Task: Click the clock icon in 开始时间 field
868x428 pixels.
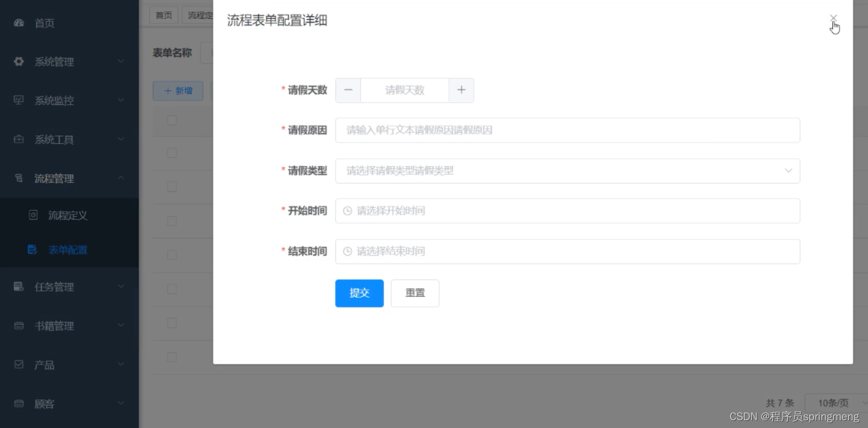Action: 348,211
